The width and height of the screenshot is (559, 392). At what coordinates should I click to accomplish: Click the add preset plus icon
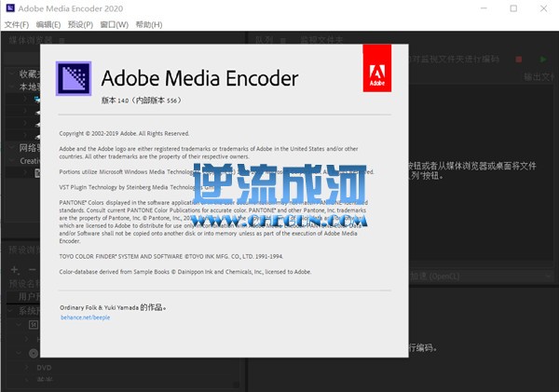click(15, 270)
